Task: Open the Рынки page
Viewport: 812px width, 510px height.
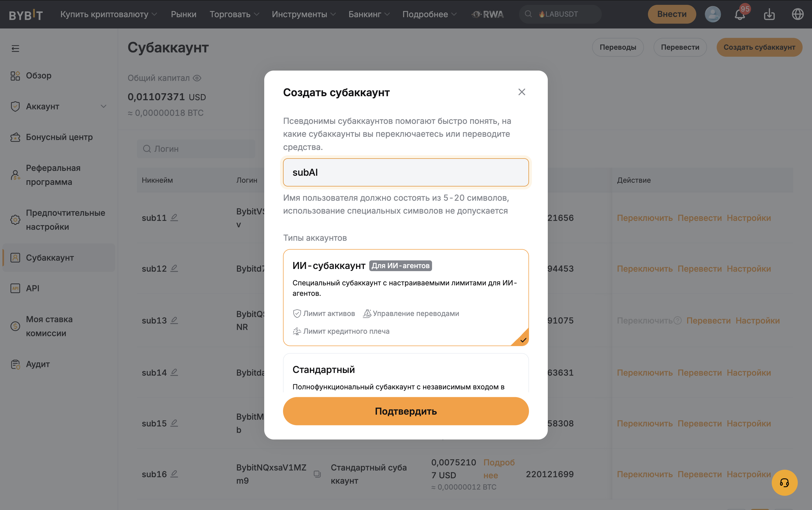Action: 183,14
